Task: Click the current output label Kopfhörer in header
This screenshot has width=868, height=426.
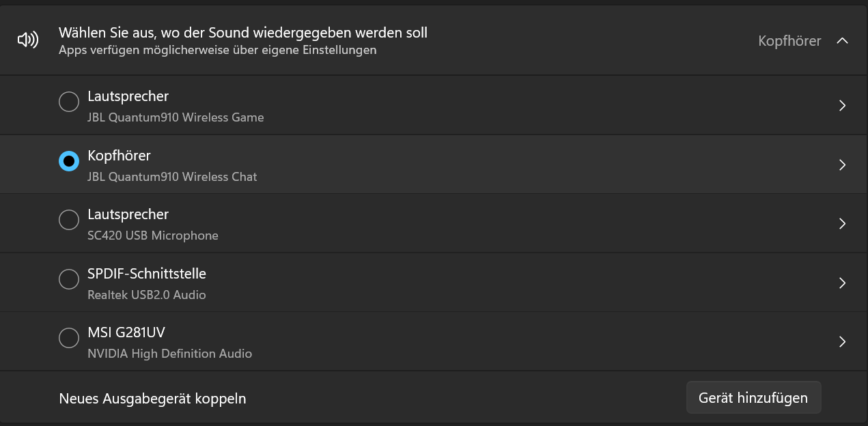Action: pos(789,41)
